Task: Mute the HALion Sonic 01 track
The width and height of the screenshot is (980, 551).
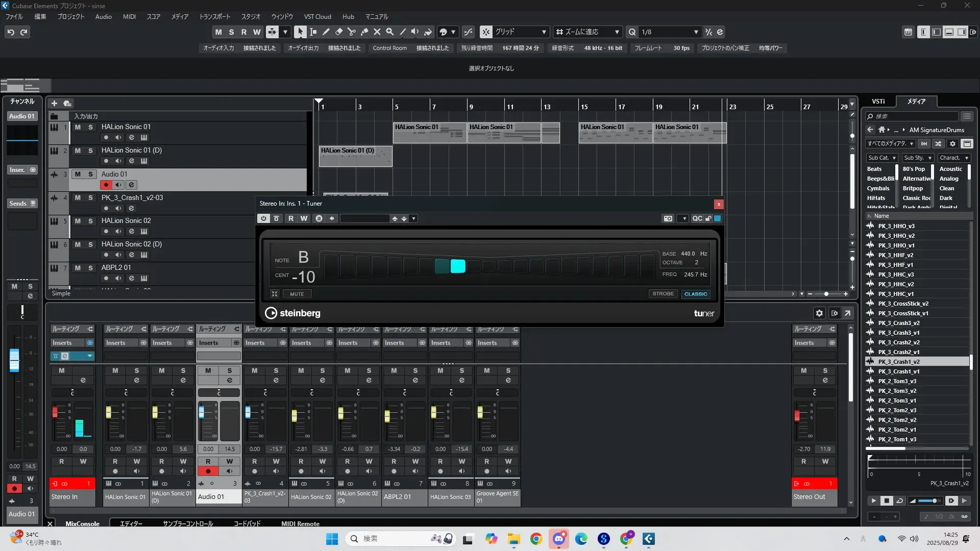Action: [78, 127]
